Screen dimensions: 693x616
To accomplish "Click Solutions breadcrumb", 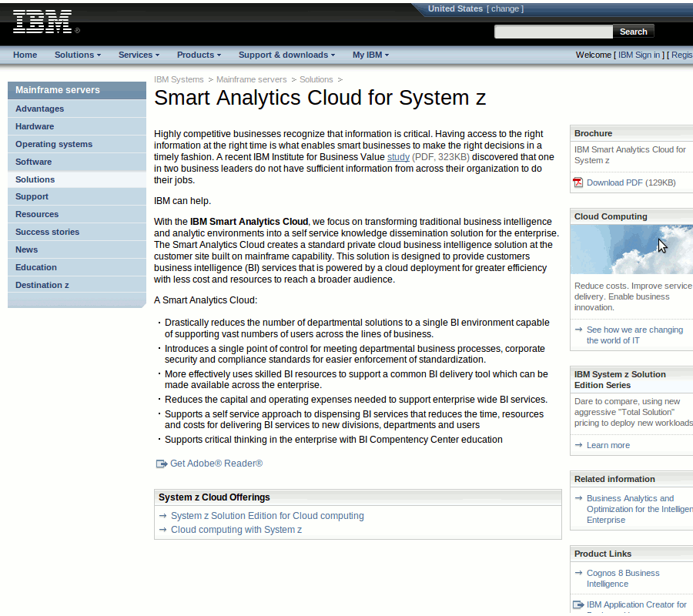I will click(316, 79).
